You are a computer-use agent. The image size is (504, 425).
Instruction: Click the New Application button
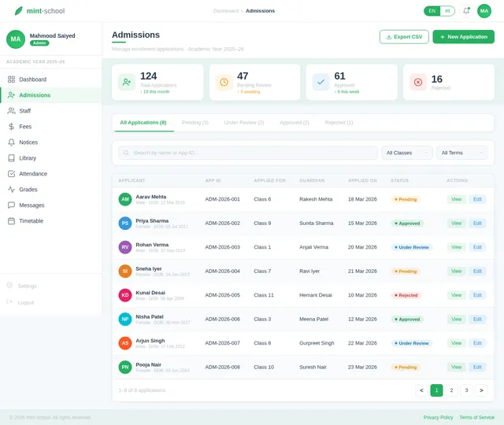pos(463,37)
